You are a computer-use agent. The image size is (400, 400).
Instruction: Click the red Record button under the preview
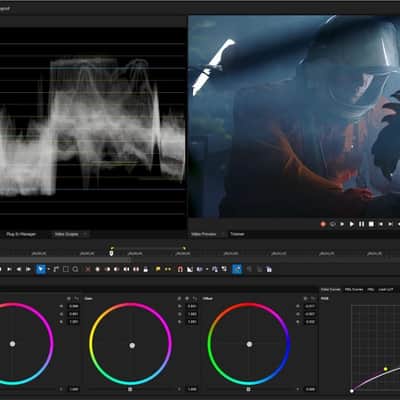(323, 224)
